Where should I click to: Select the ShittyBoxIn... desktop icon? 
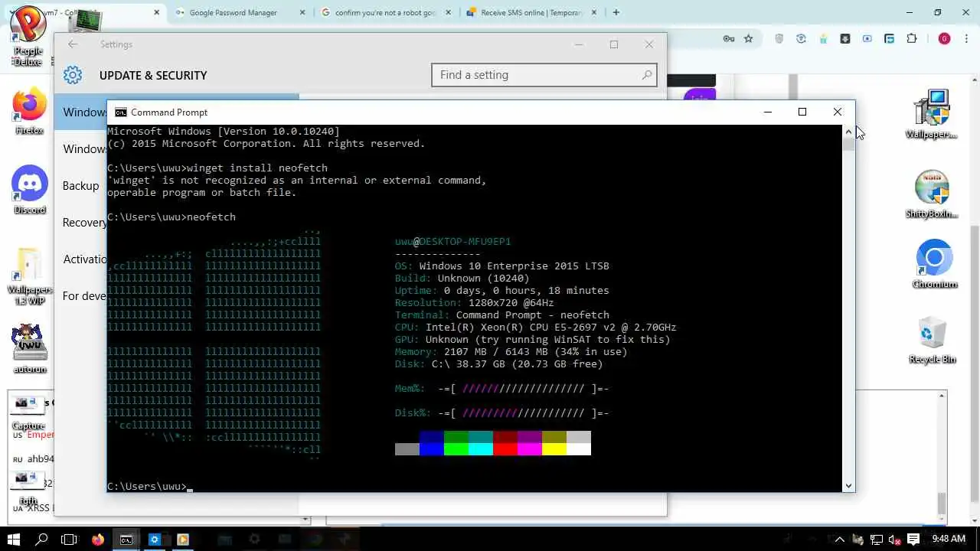[932, 194]
